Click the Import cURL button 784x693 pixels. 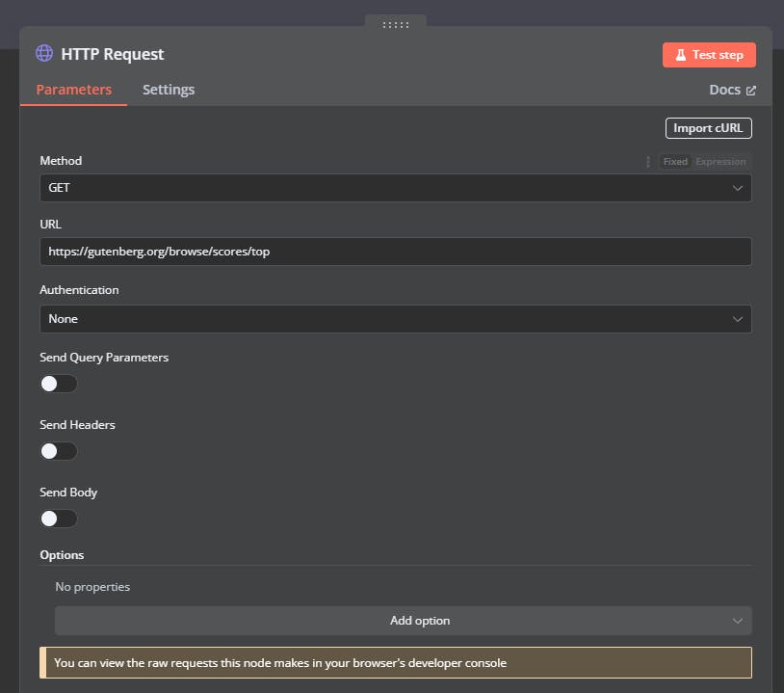click(x=708, y=128)
